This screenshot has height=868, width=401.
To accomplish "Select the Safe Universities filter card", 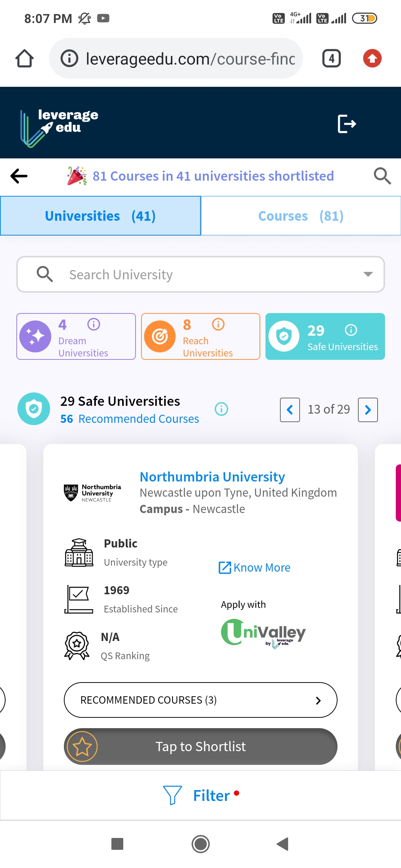I will (x=325, y=336).
